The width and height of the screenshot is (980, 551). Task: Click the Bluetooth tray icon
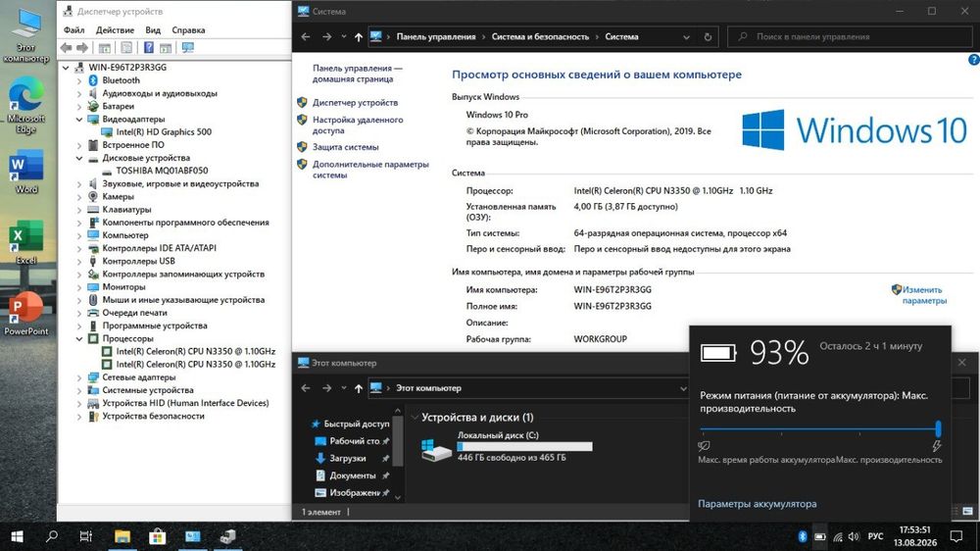click(803, 536)
